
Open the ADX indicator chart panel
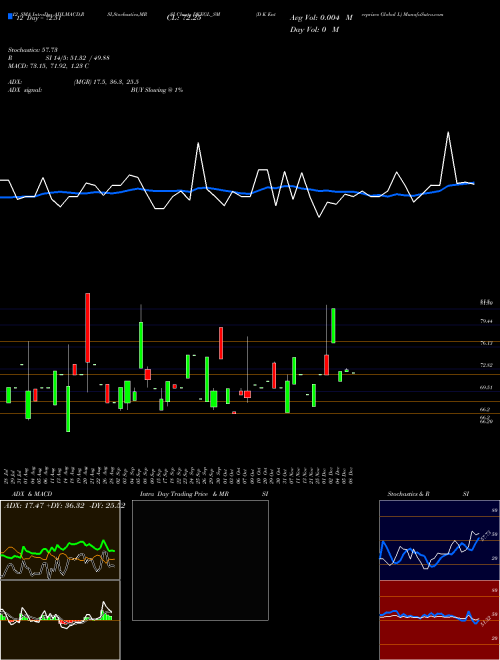click(60, 540)
